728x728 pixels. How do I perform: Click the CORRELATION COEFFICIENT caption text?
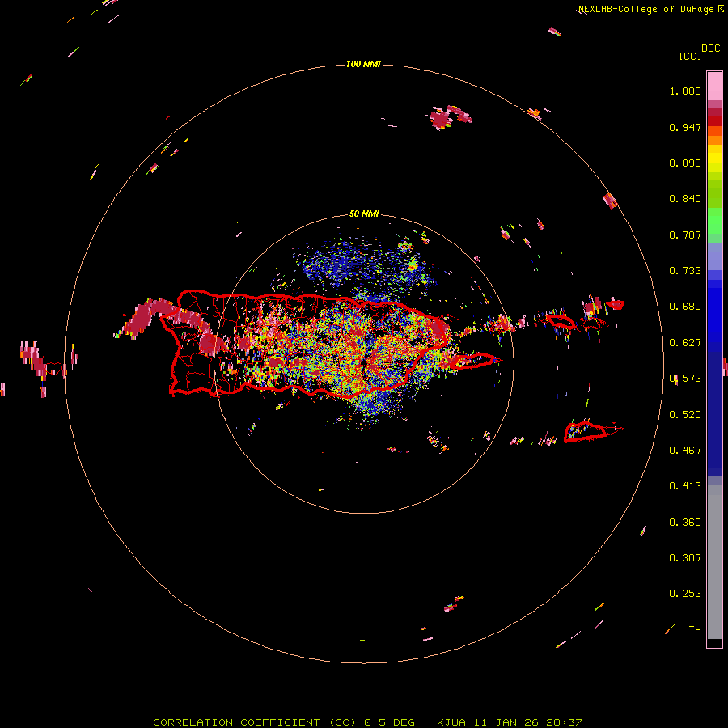[x=236, y=722]
